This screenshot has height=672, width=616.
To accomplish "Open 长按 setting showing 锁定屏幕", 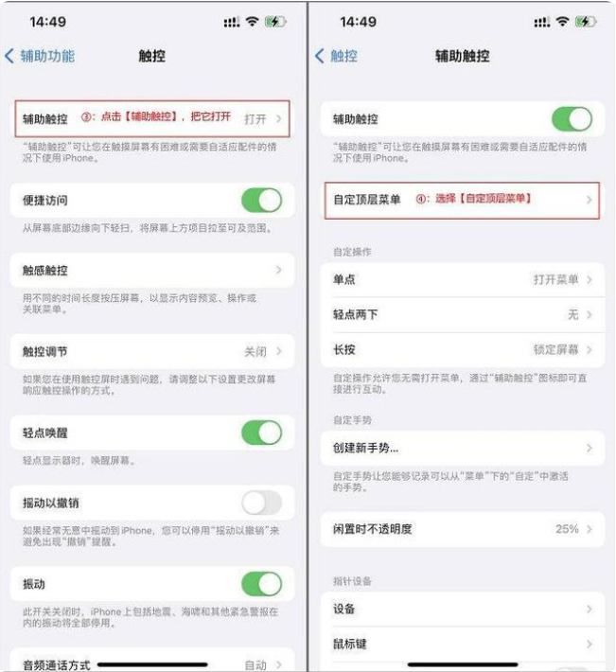I will [x=462, y=349].
